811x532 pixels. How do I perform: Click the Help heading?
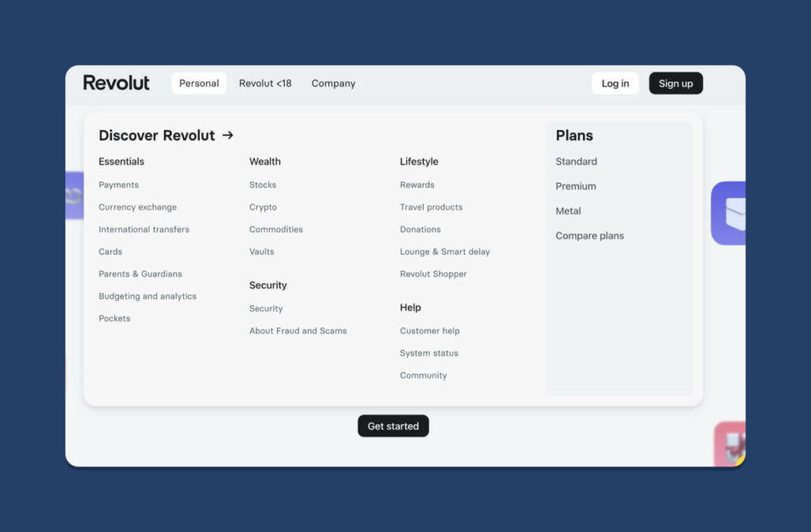coord(410,308)
